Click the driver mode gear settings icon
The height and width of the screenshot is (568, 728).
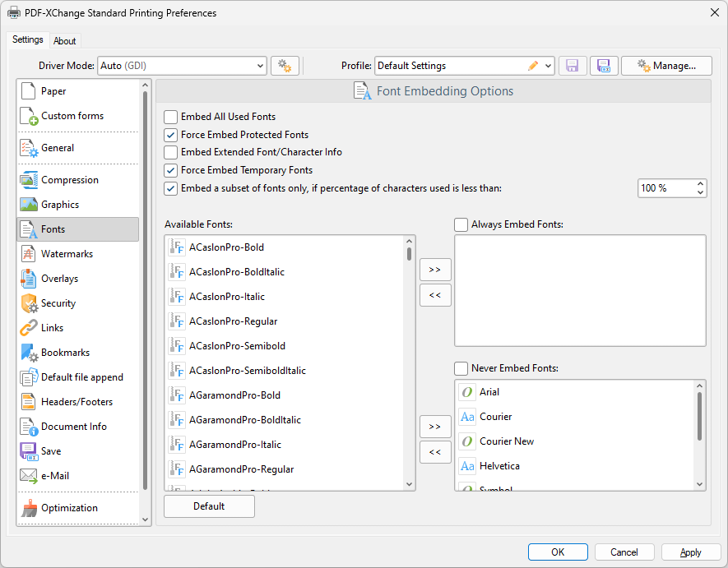pyautogui.click(x=285, y=66)
